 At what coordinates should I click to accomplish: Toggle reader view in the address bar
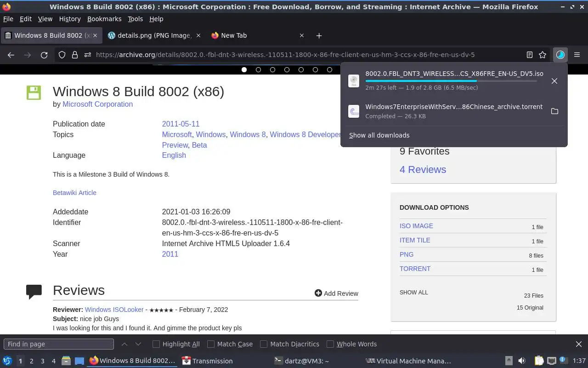pos(529,55)
